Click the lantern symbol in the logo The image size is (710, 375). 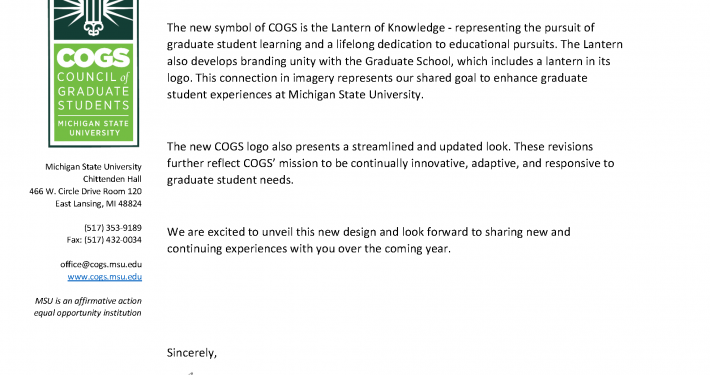(x=94, y=19)
